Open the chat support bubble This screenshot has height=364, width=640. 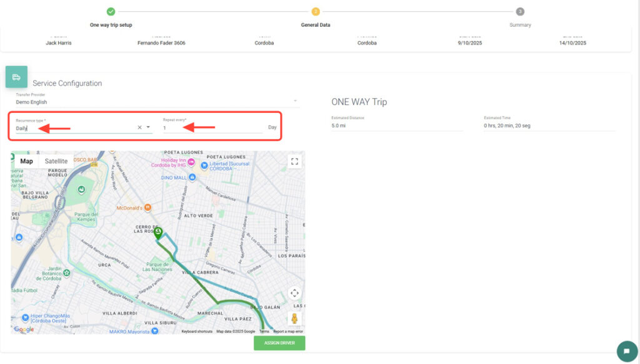tap(626, 351)
